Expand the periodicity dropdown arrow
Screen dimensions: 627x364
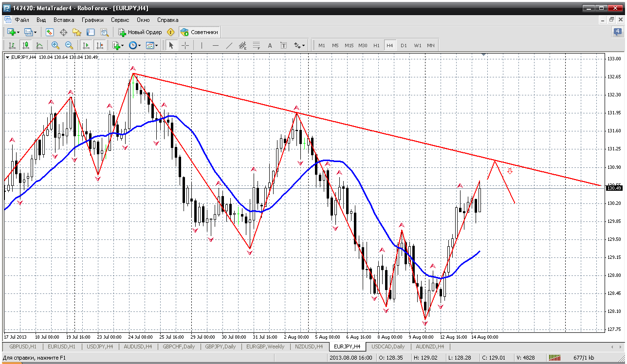coord(140,46)
